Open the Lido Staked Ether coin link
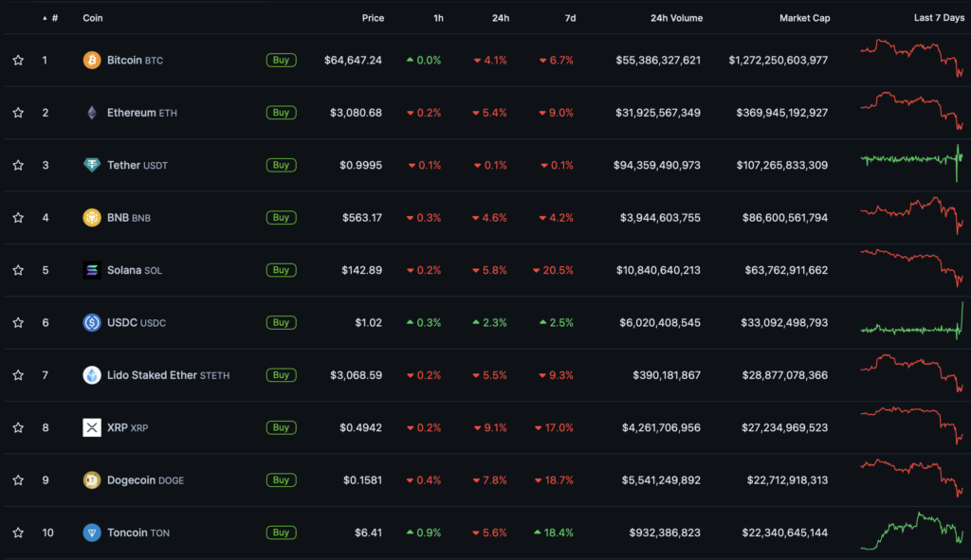Viewport: 971px width, 560px height. (x=152, y=375)
